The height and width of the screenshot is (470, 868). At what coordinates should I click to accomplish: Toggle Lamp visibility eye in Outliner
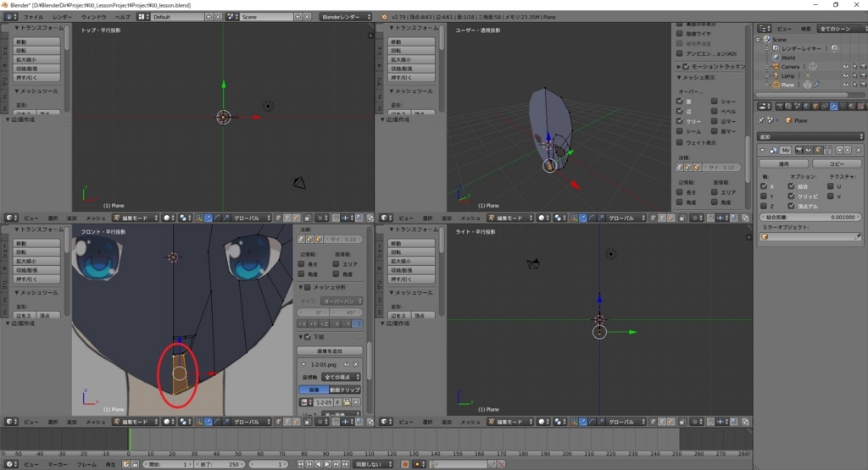pyautogui.click(x=845, y=75)
